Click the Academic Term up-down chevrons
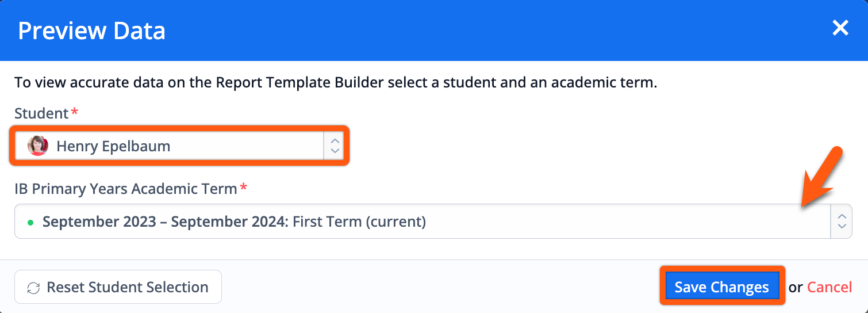Screen dimensions: 868x313 pyautogui.click(x=841, y=222)
